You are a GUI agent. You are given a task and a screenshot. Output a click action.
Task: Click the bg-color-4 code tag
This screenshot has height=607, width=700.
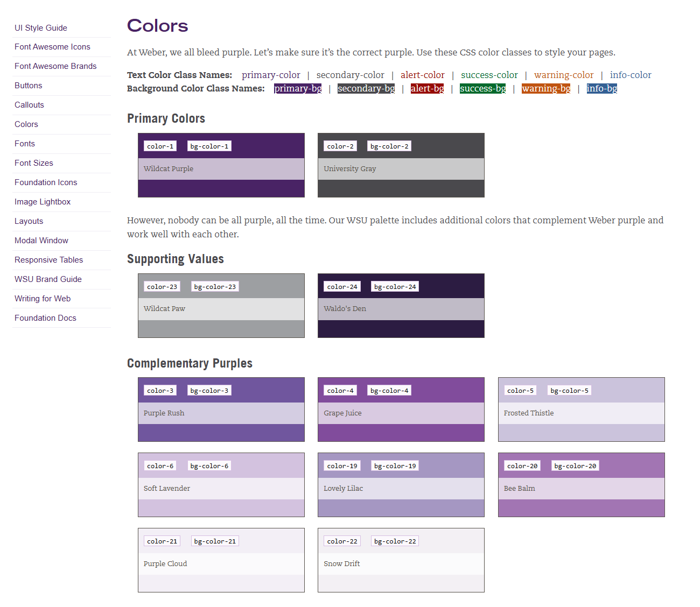pyautogui.click(x=389, y=390)
